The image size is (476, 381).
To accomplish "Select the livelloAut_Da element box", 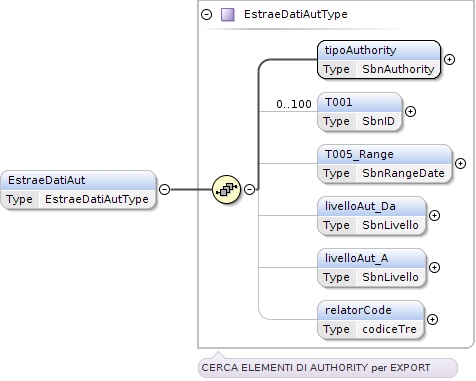I will [x=372, y=216].
